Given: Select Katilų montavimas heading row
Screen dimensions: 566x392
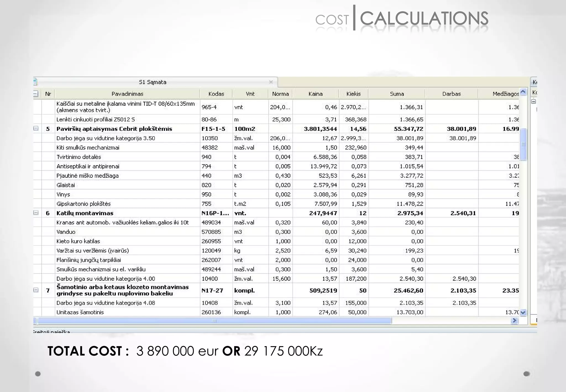Looking at the screenshot, I should tap(276, 213).
